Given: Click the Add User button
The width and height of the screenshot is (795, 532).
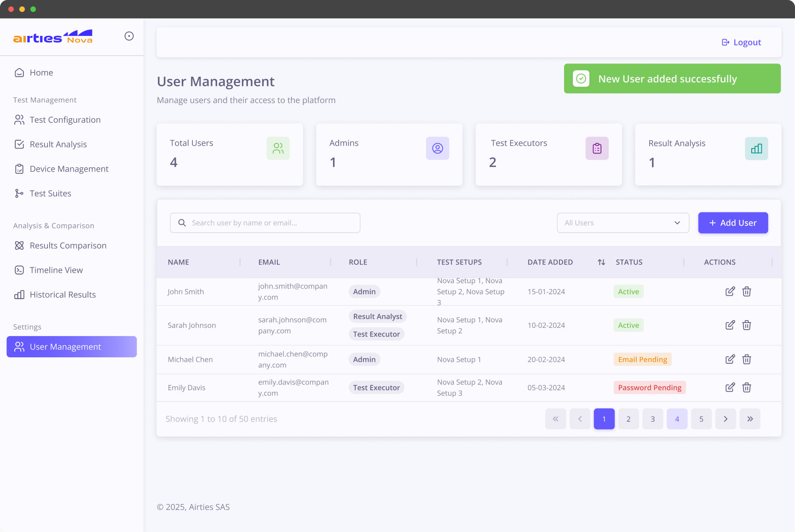Looking at the screenshot, I should (x=733, y=223).
